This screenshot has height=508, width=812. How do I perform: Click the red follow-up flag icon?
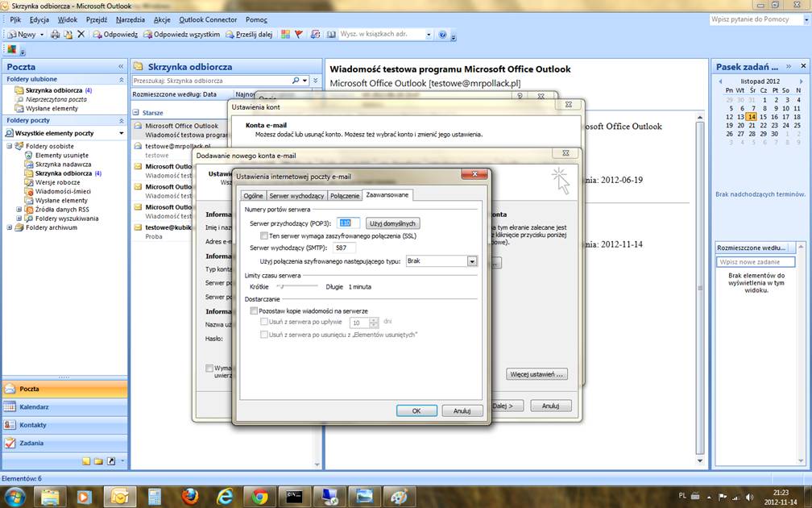298,35
